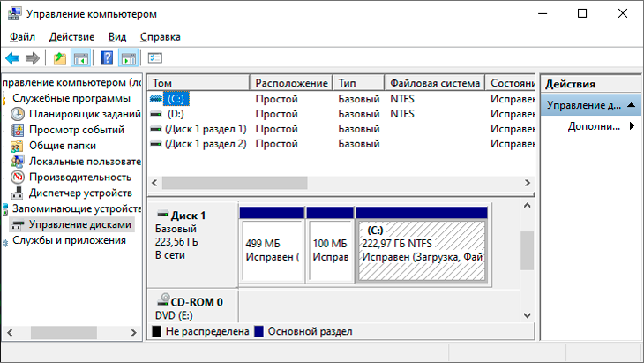The width and height of the screenshot is (644, 363).
Task: Select Планировщик заданий in tree
Action: [x=85, y=114]
